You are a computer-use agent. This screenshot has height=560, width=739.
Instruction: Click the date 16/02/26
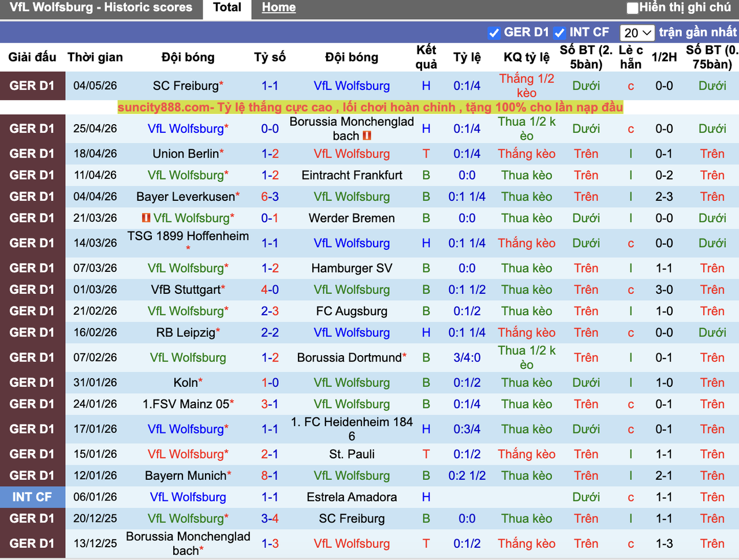[95, 332]
